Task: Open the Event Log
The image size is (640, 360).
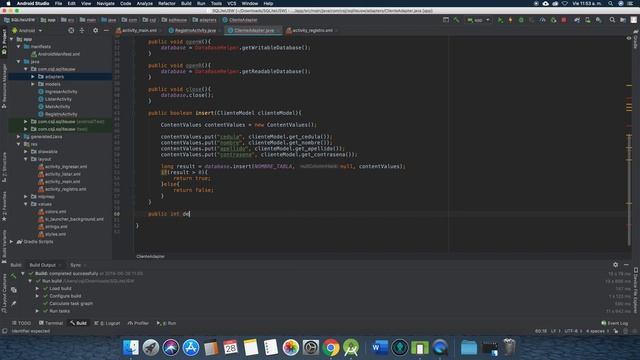Action: click(x=615, y=323)
